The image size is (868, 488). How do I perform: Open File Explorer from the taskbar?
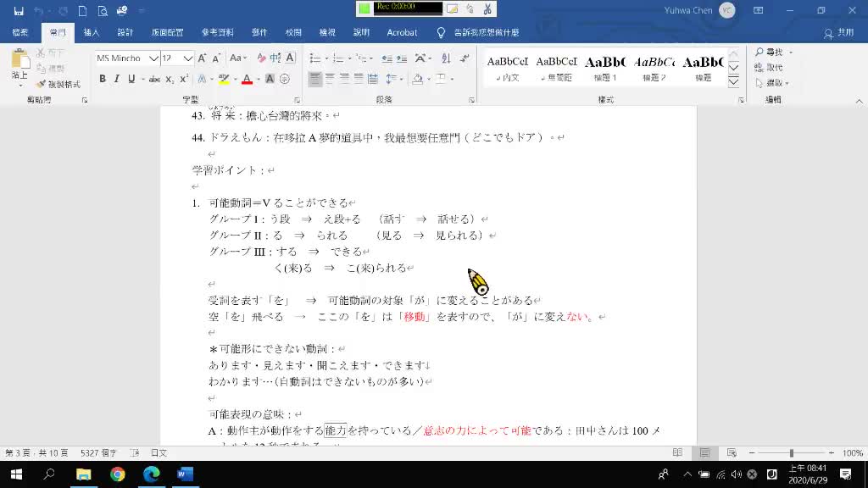84,474
